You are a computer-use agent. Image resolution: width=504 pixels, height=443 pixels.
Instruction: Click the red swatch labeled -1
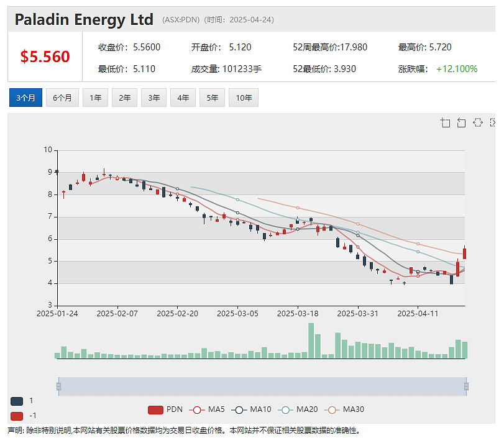(x=17, y=416)
